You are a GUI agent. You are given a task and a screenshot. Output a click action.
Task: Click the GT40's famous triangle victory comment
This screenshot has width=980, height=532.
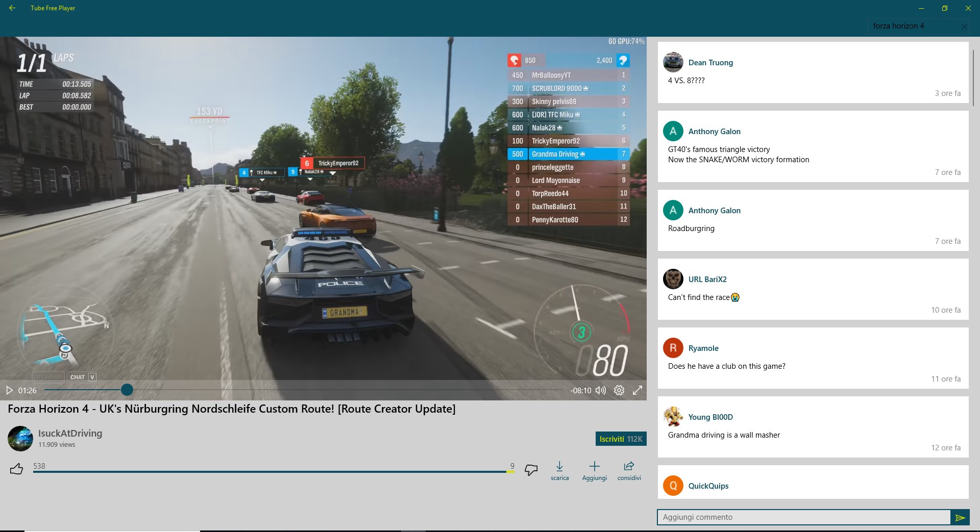click(739, 155)
